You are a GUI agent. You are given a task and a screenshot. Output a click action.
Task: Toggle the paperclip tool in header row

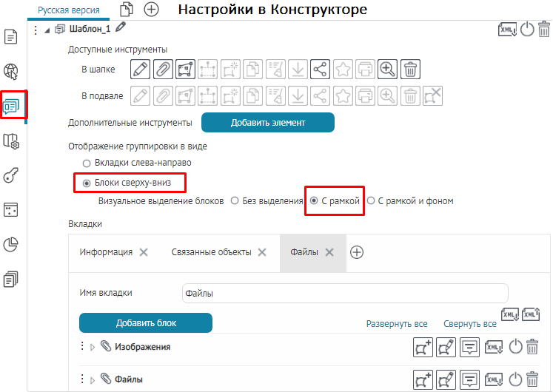coord(163,69)
